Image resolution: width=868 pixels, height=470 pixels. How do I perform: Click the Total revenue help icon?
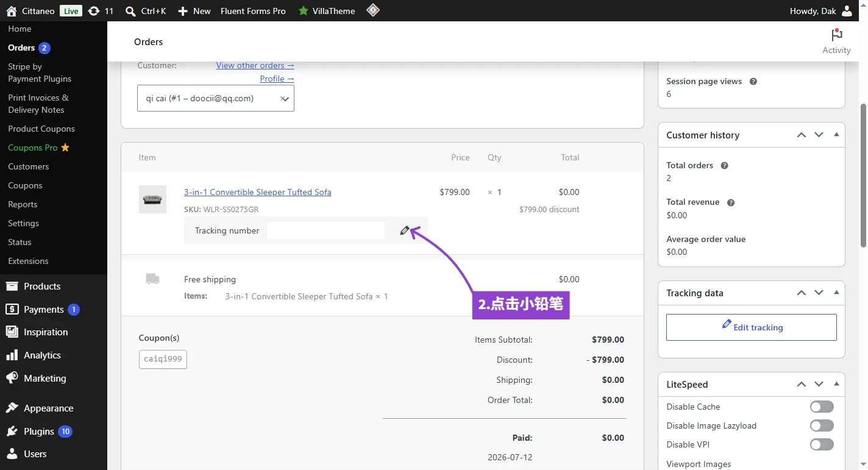pos(731,202)
